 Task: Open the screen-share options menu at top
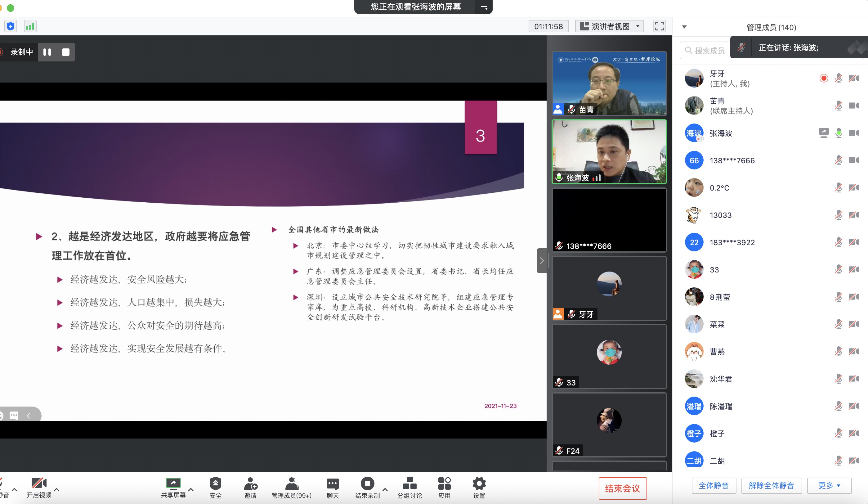point(484,7)
